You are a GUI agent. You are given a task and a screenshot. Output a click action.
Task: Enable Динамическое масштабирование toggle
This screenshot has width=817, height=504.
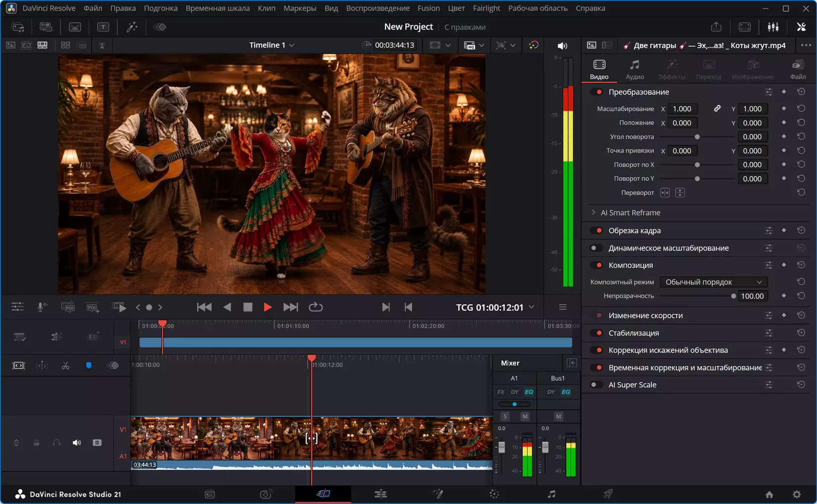click(x=597, y=248)
